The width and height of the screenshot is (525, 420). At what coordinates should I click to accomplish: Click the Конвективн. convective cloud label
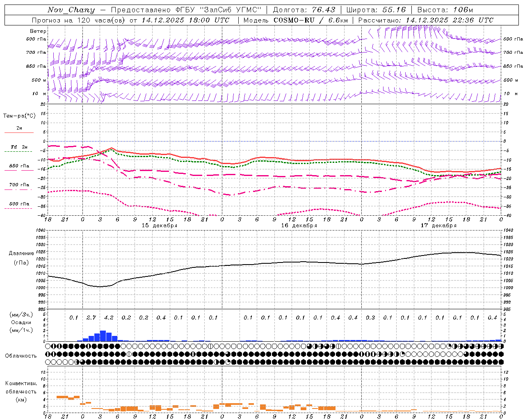[x=21, y=383]
